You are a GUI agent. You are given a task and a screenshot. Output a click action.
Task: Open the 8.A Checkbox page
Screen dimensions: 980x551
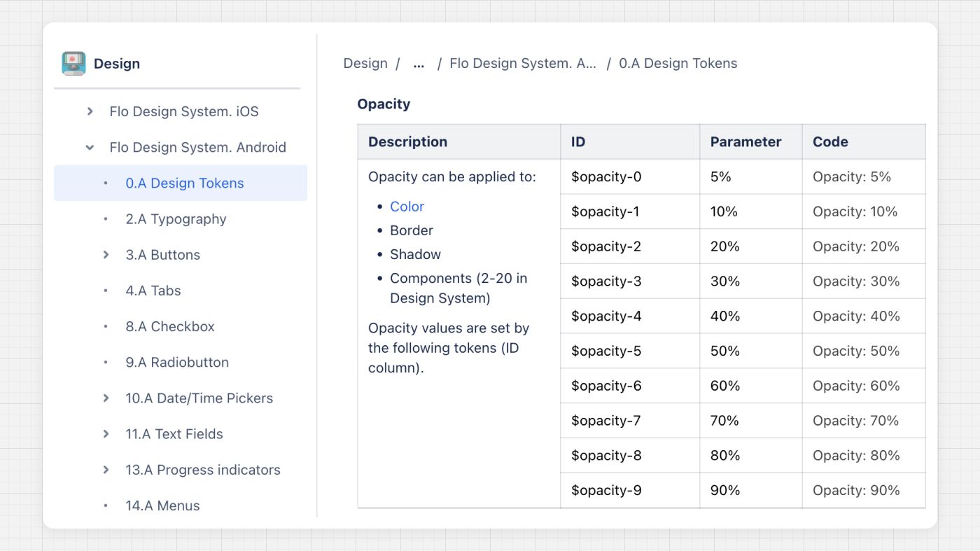(170, 326)
